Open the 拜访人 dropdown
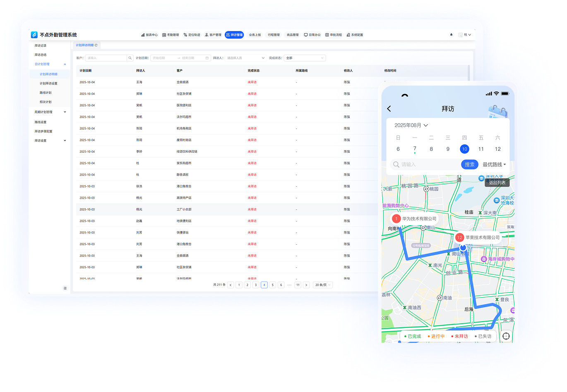This screenshot has height=392, width=567. coord(245,58)
